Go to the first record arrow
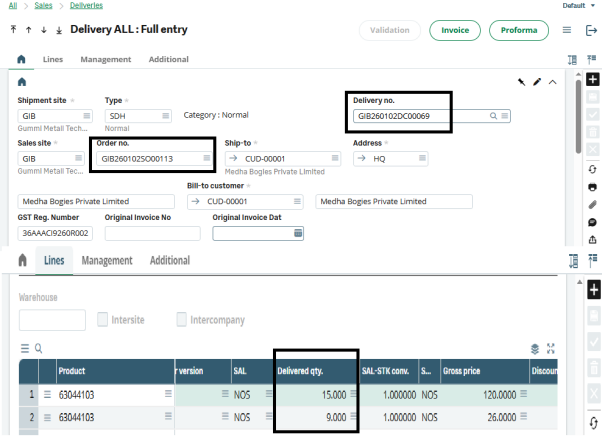 pos(13,30)
